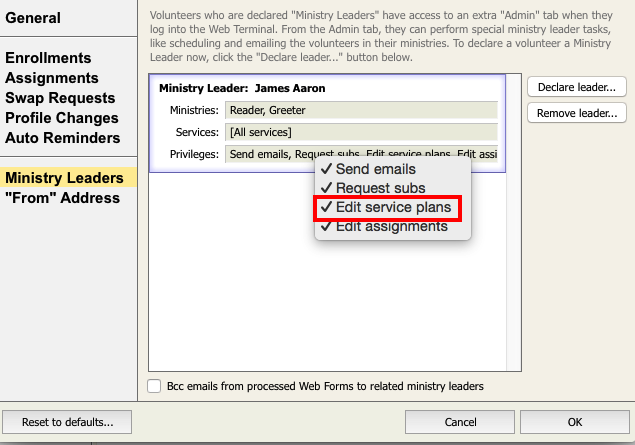Select Enrollments in the sidebar
This screenshot has width=635, height=445.
48,58
